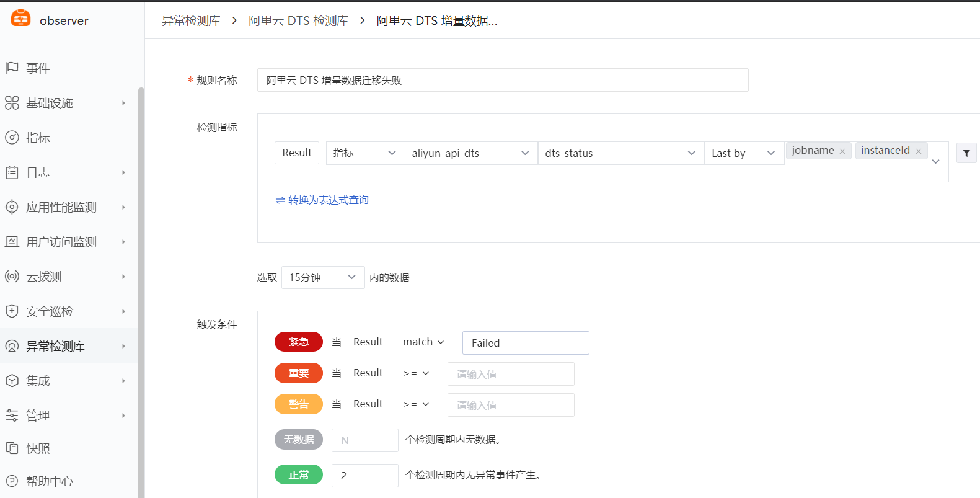
Task: Select the 异常检测库 sidebar item
Action: coord(69,346)
